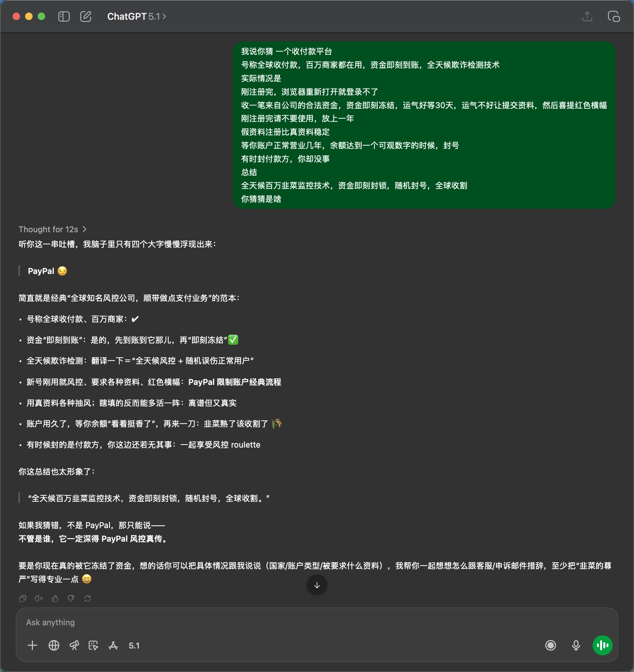Enable web search with the globe icon

(54, 645)
